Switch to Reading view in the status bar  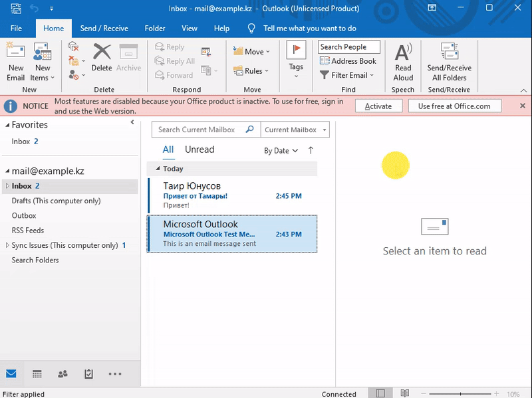click(x=405, y=393)
